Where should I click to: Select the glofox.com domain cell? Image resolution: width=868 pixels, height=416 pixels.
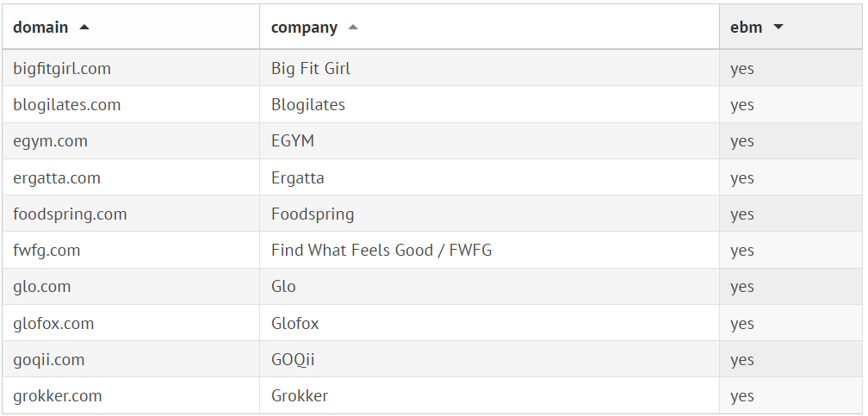(53, 324)
